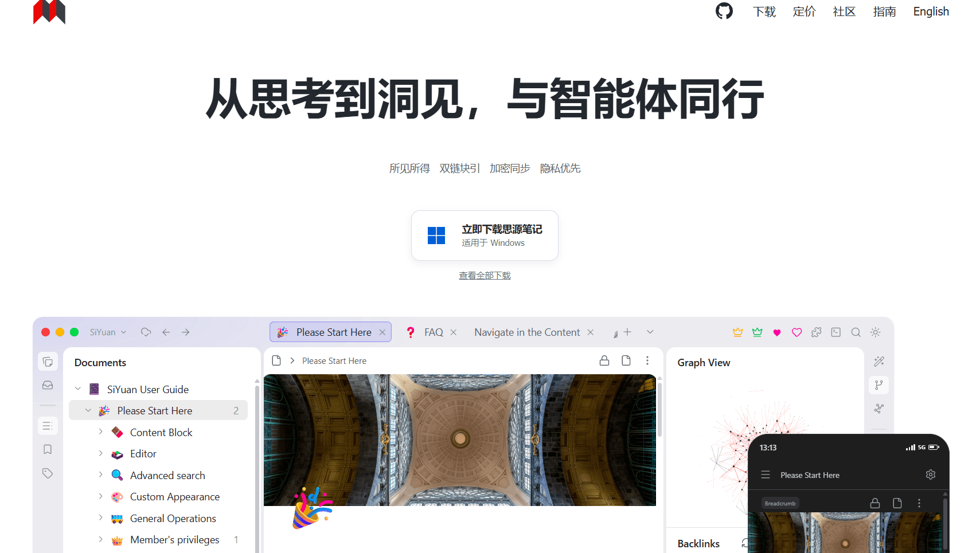Toggle the phone editor lock icon
This screenshot has height=553, width=980.
tap(875, 503)
